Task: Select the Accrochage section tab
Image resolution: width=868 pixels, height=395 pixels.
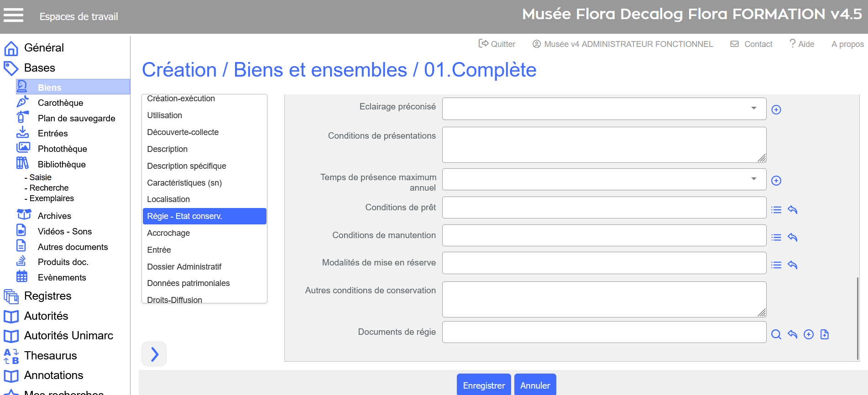Action: tap(168, 233)
